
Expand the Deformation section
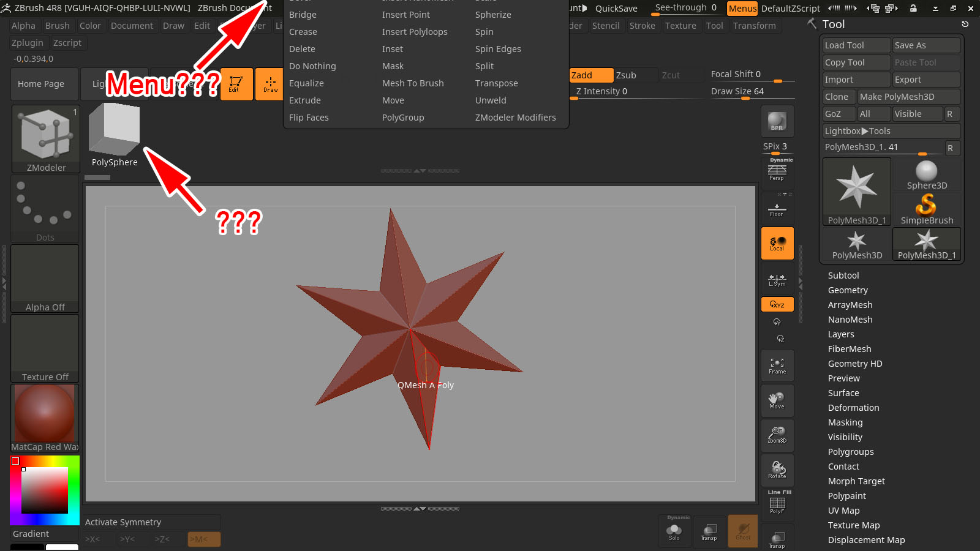(x=853, y=408)
